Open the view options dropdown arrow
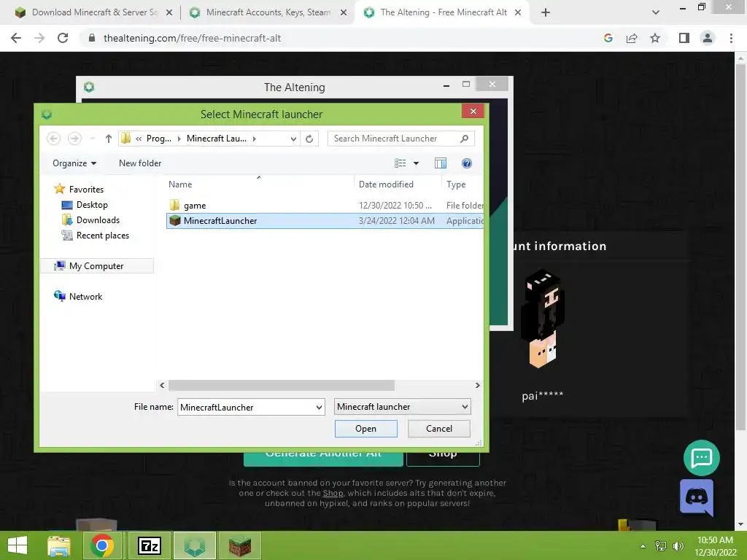Screen dimensions: 747x560 [416, 163]
